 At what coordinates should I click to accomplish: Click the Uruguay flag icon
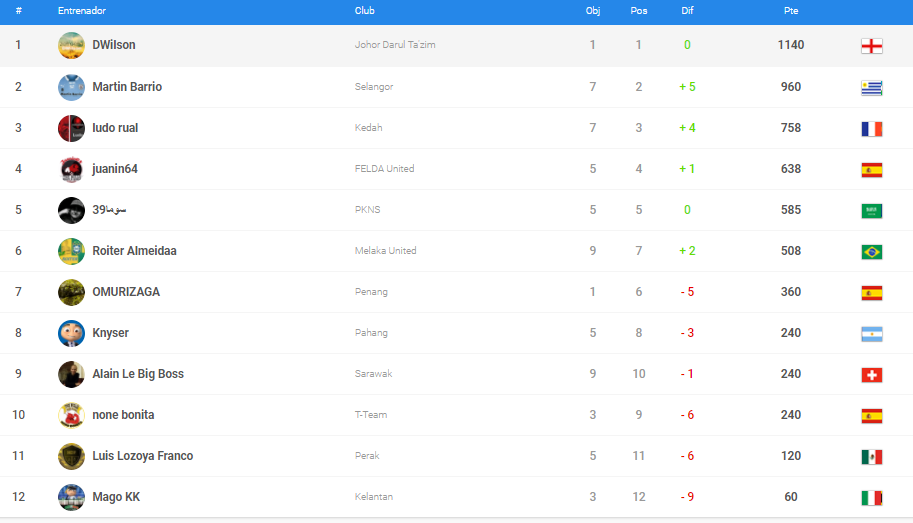click(x=871, y=87)
